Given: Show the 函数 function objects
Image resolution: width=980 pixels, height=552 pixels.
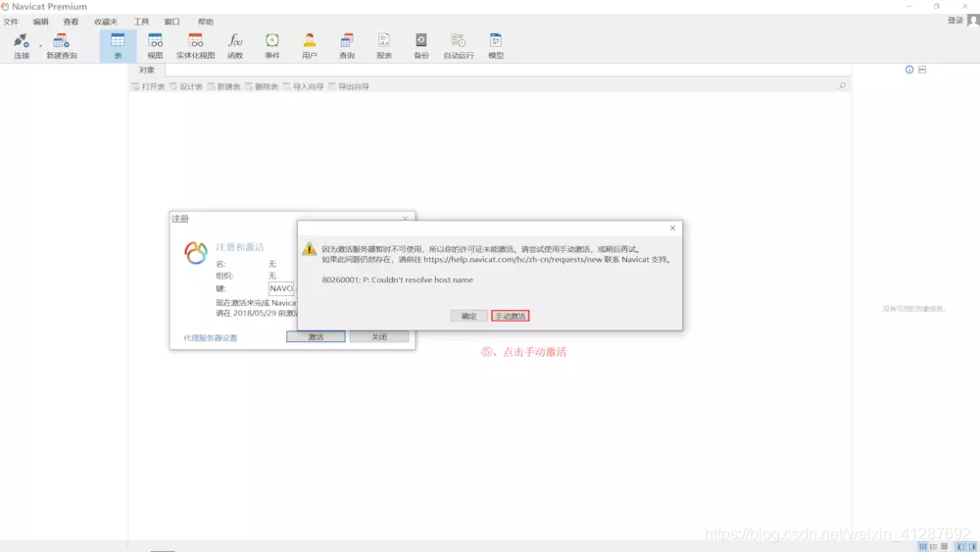Looking at the screenshot, I should point(235,46).
